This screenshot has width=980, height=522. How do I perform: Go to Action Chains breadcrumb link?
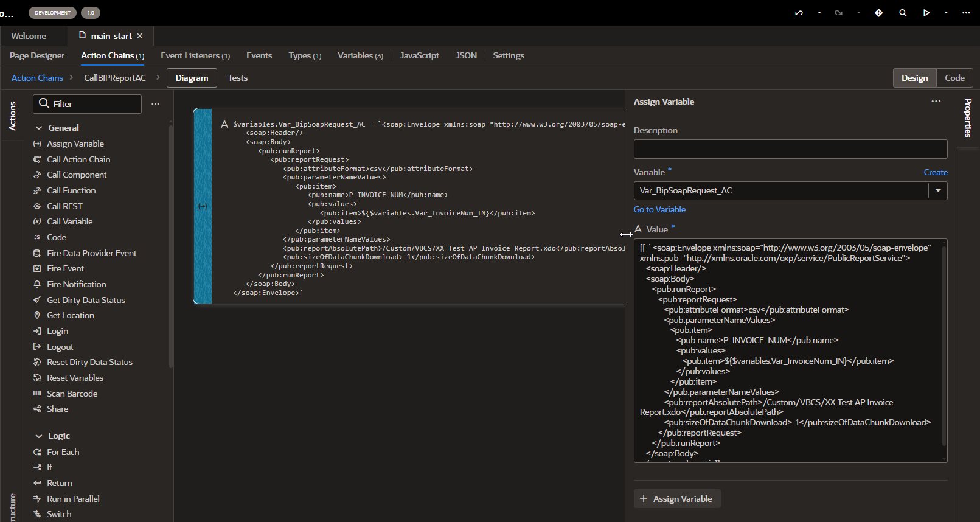37,78
